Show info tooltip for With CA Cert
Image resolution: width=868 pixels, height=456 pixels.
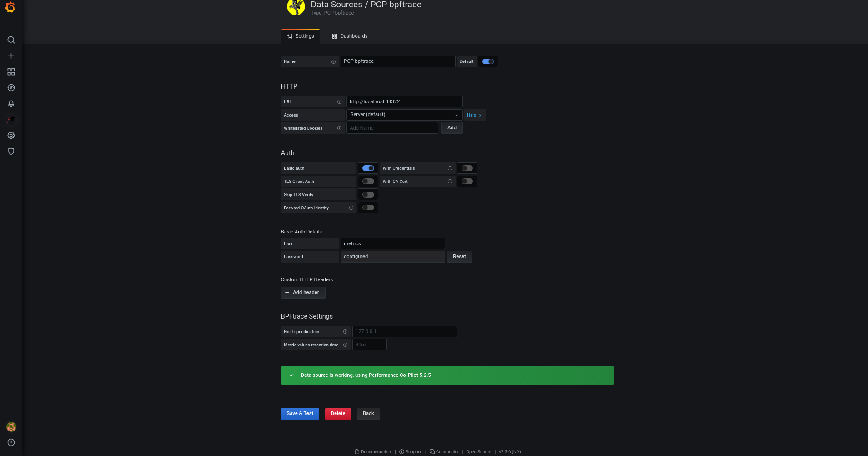point(450,182)
